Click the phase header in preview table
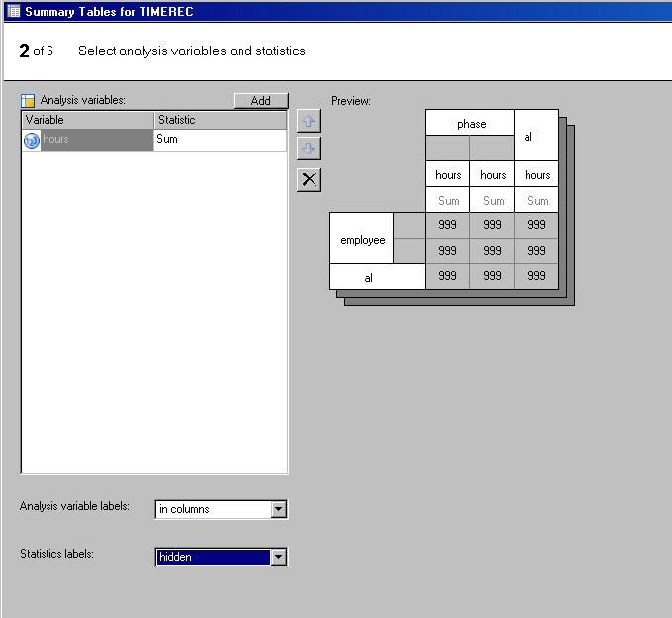This screenshot has width=672, height=618. [471, 124]
